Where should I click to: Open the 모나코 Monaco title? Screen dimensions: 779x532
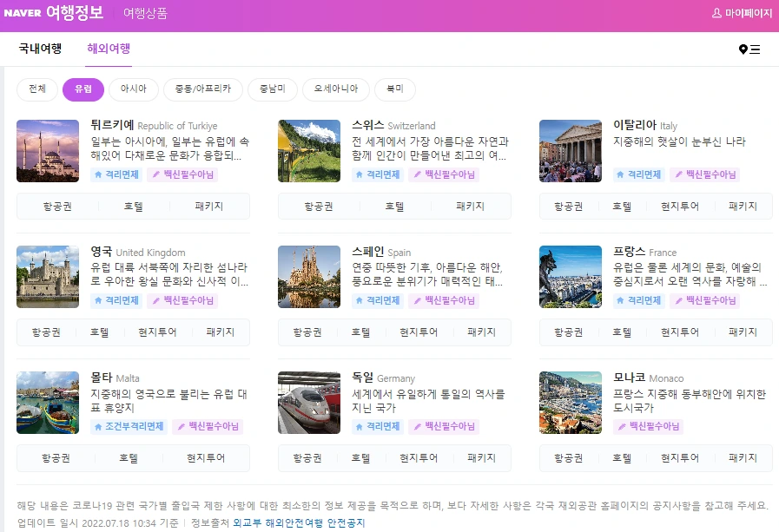[x=649, y=378]
